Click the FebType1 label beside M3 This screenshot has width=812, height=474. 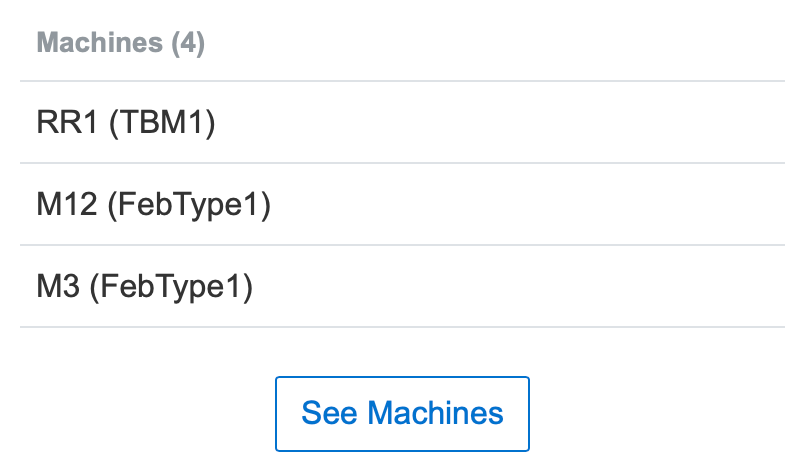click(x=171, y=287)
